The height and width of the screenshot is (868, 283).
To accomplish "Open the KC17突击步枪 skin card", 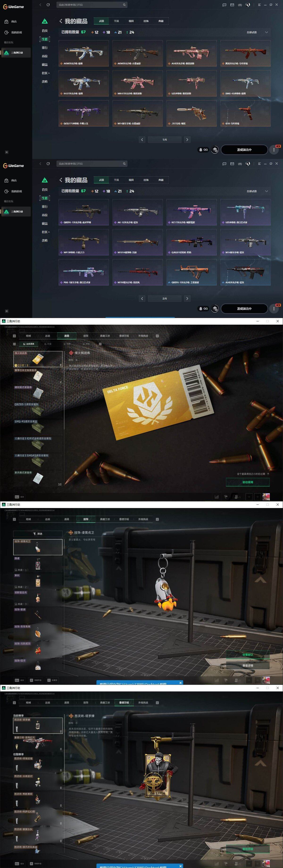I will (x=191, y=212).
